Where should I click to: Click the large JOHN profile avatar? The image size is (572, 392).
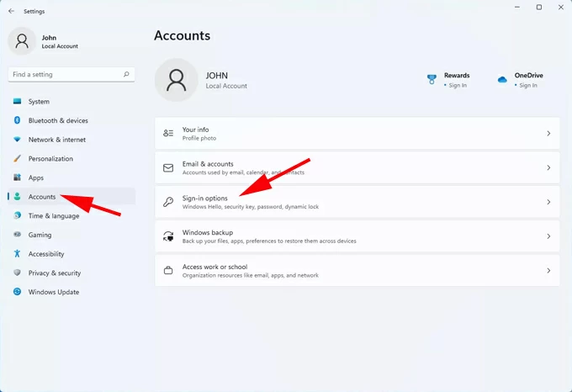click(177, 80)
